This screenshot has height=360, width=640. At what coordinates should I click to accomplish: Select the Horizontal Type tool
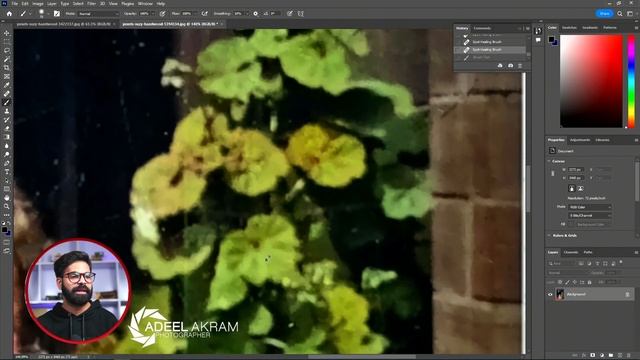[x=7, y=172]
